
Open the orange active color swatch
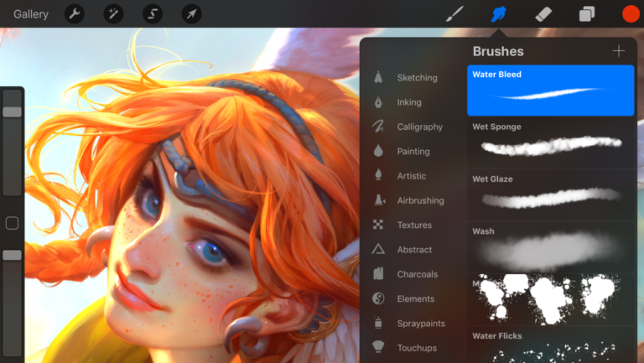631,13
